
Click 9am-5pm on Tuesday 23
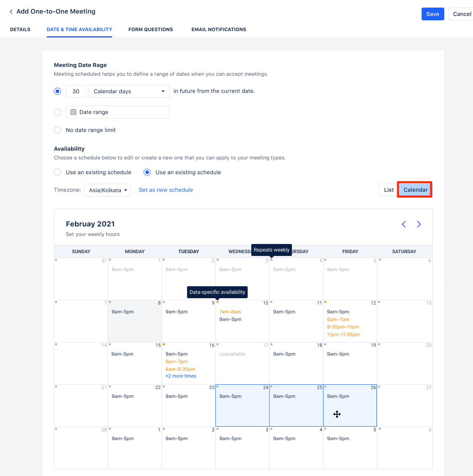click(177, 396)
